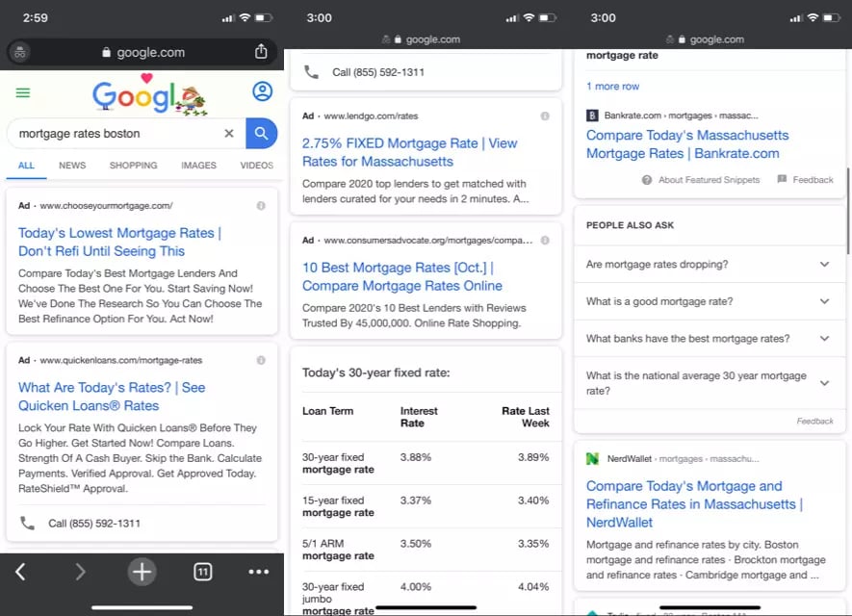The width and height of the screenshot is (852, 616).
Task: Click Feedback next to About Featured Snippets
Action: coord(813,180)
